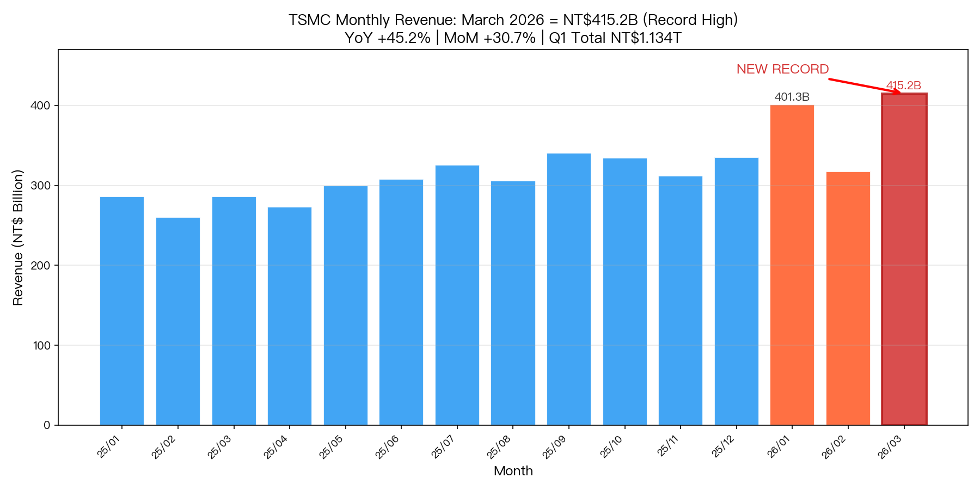This screenshot has height=490, width=980.
Task: Click the 25/01 revenue bar
Action: [x=122, y=311]
